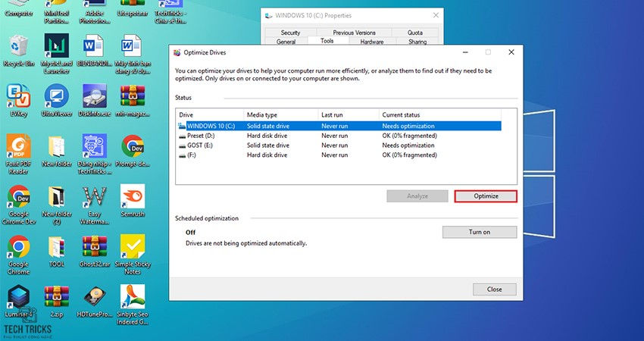
Task: Select the TOOL folder icon
Action: coord(57,252)
